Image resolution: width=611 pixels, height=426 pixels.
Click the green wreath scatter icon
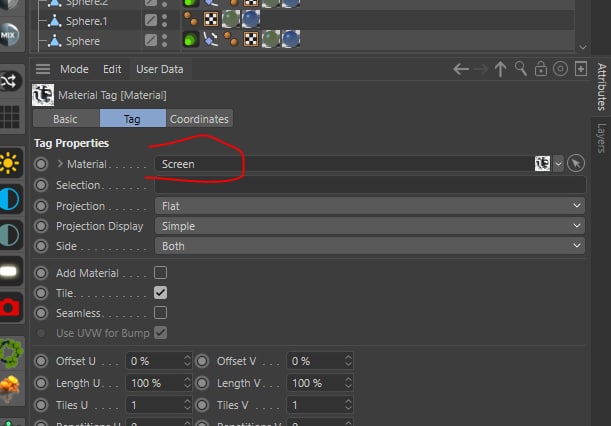[12, 353]
